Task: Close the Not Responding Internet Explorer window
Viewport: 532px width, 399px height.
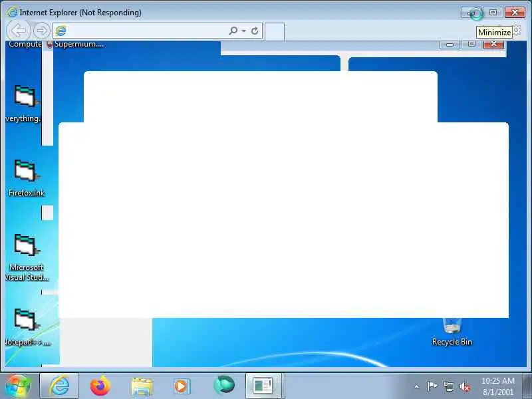Action: (515, 13)
